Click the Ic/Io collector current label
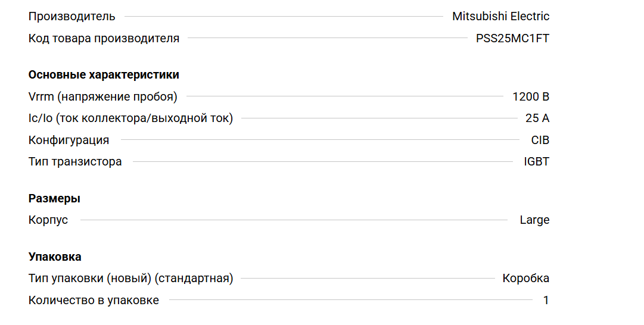644x325 pixels. (x=130, y=118)
